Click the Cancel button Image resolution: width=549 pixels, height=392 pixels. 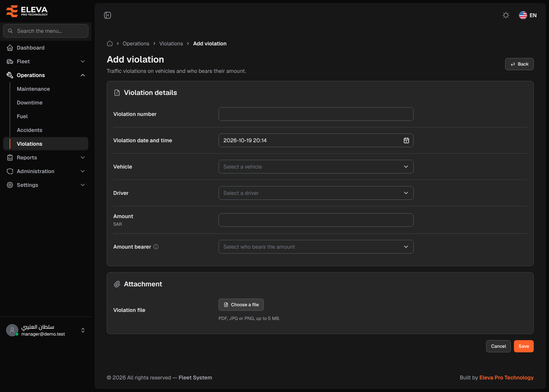point(498,346)
